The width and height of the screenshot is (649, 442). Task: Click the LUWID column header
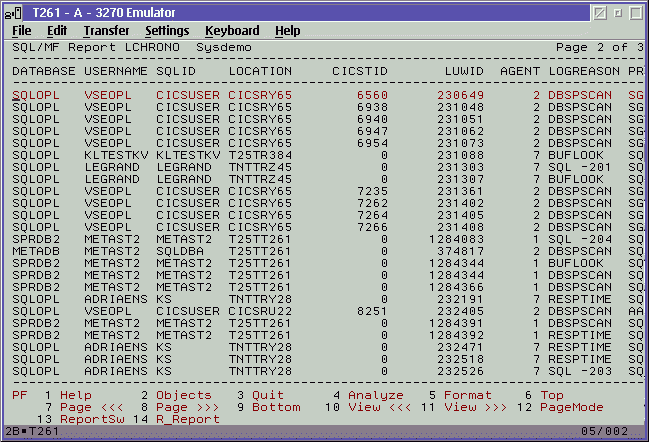click(x=464, y=71)
